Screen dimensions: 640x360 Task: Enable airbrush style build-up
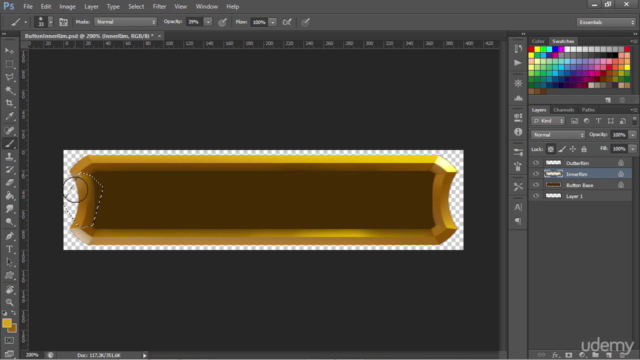point(287,22)
